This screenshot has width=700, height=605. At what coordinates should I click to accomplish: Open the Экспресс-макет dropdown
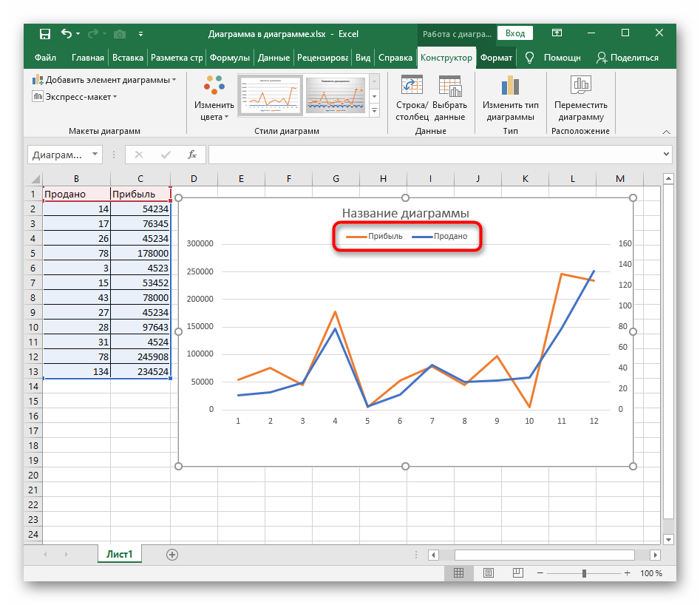75,97
